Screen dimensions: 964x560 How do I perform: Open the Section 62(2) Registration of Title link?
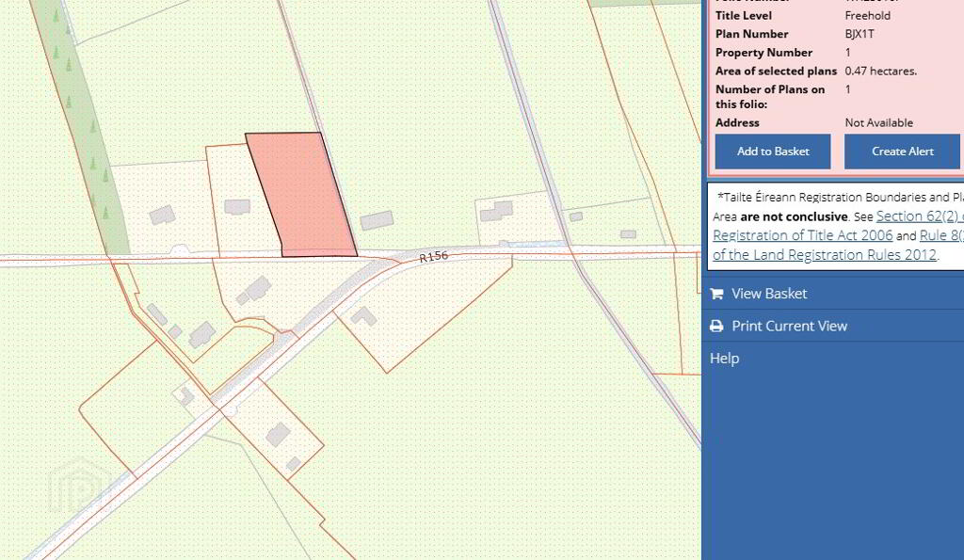(919, 216)
